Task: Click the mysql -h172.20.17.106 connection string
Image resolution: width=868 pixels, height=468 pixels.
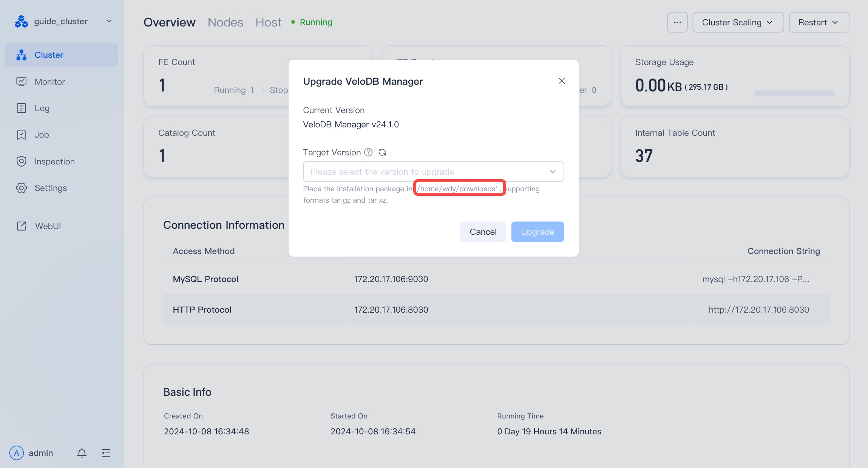Action: (x=755, y=279)
